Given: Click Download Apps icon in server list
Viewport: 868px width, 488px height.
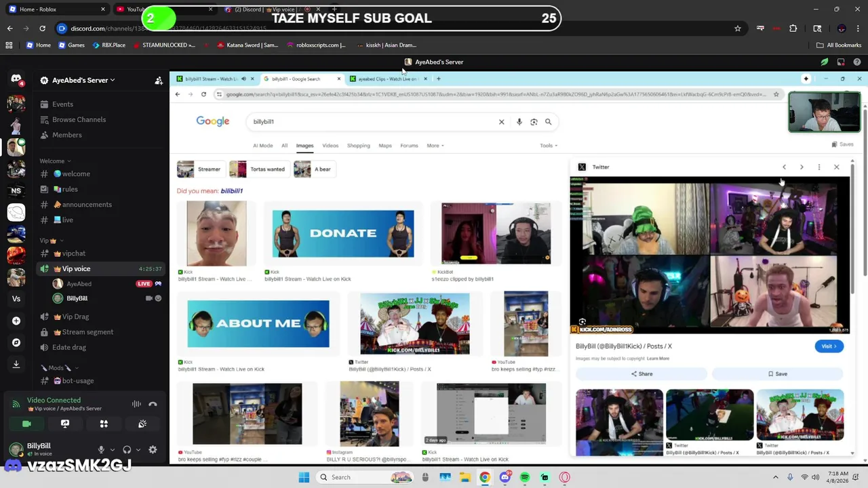Looking at the screenshot, I should pos(16,364).
